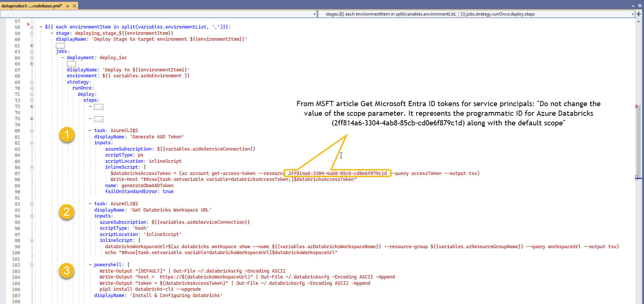Open the active documents list arrow

633,6
